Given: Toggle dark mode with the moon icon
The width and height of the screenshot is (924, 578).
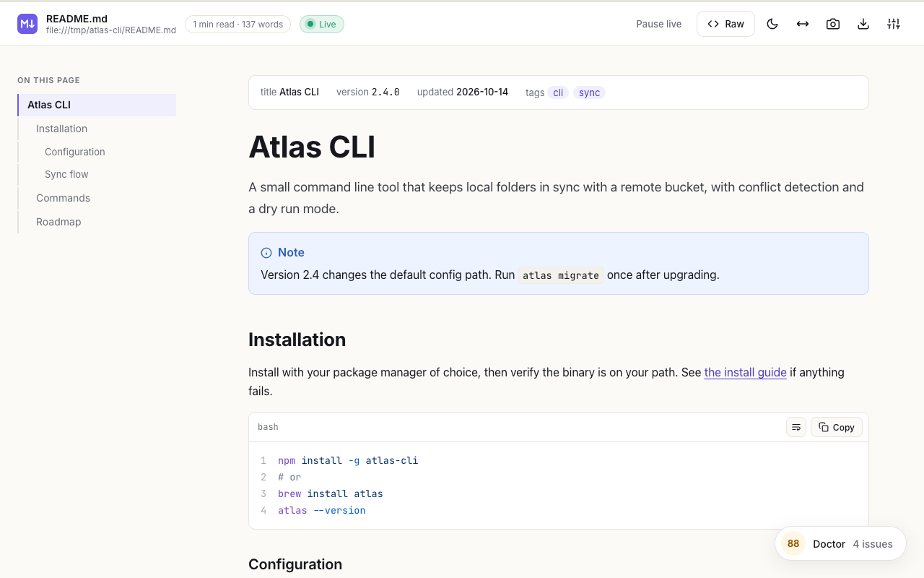Looking at the screenshot, I should coord(772,24).
